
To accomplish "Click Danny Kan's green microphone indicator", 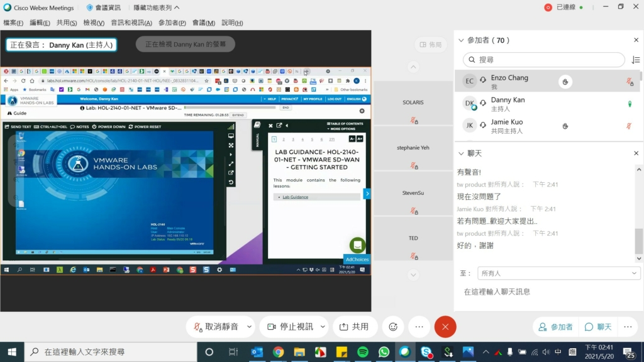I will [x=630, y=104].
